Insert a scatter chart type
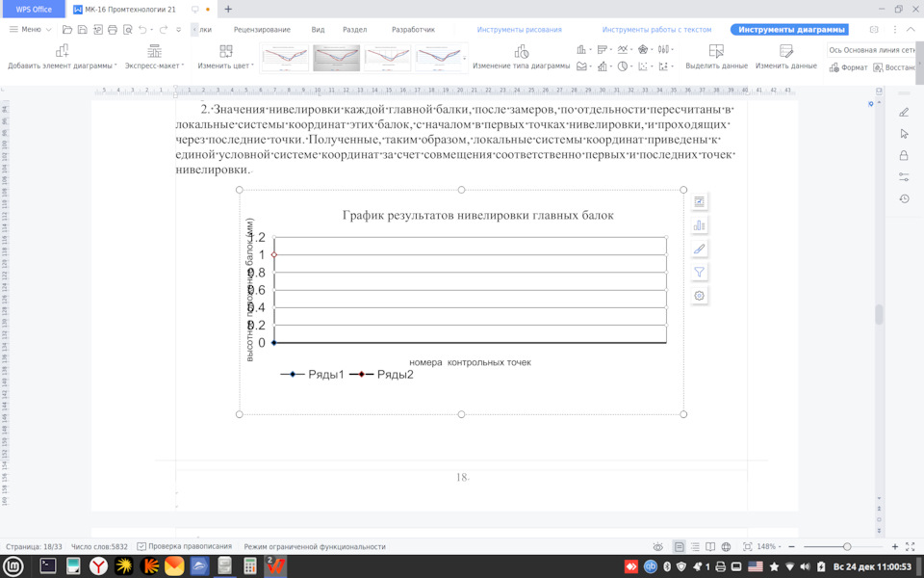The image size is (924, 578). point(645,66)
